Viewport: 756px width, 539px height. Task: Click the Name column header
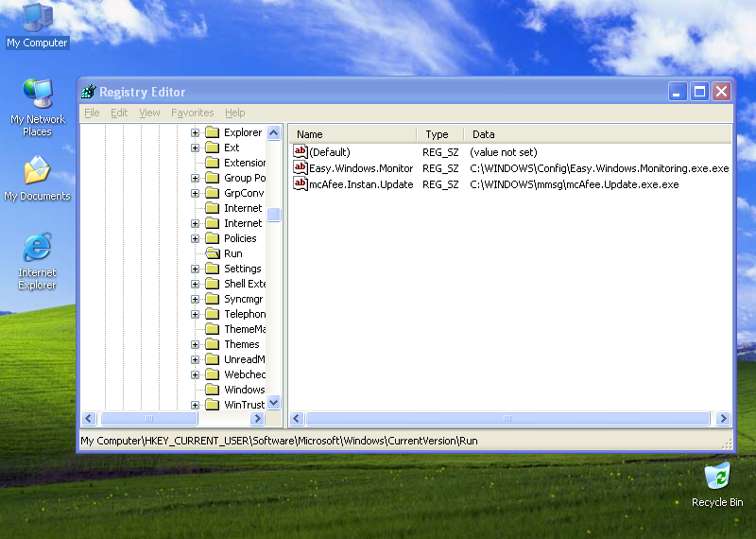pos(353,134)
